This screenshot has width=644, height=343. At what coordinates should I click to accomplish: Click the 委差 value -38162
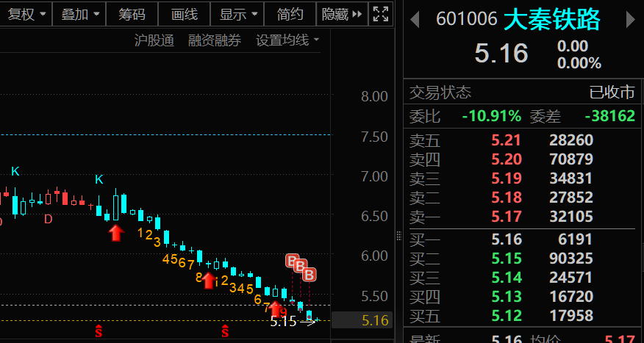[610, 116]
